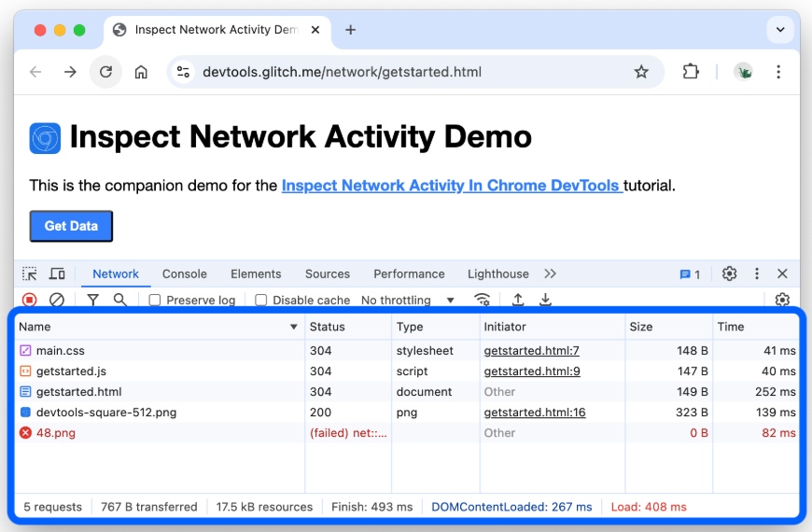Open a new browser tab

click(x=351, y=30)
